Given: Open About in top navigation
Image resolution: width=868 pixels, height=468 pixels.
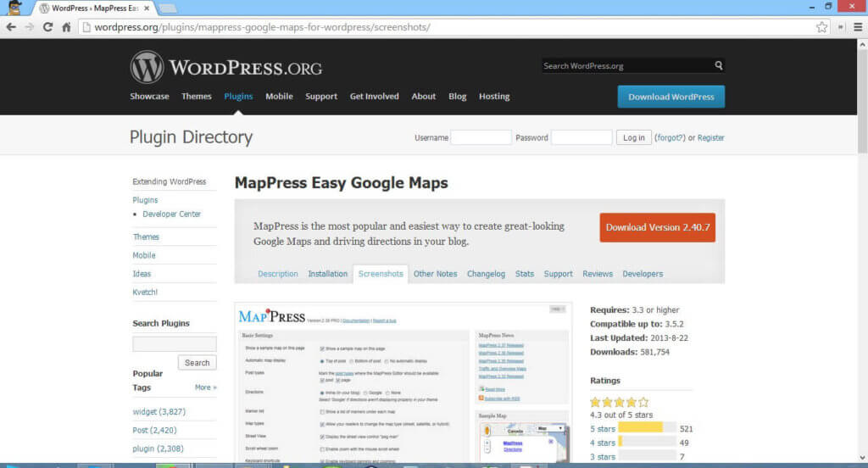Looking at the screenshot, I should tap(424, 97).
